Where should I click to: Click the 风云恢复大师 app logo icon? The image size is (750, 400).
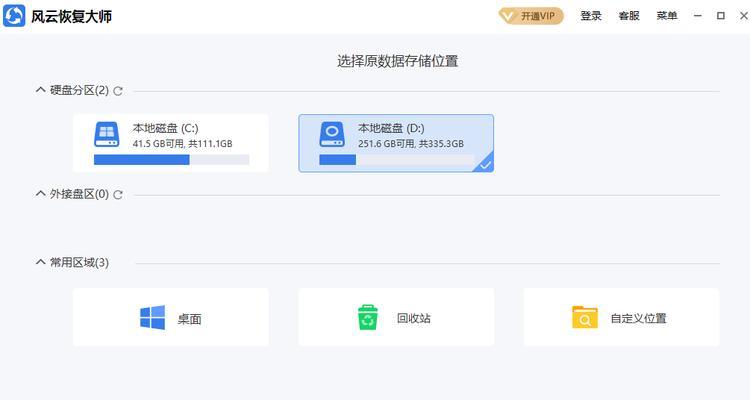[x=14, y=16]
